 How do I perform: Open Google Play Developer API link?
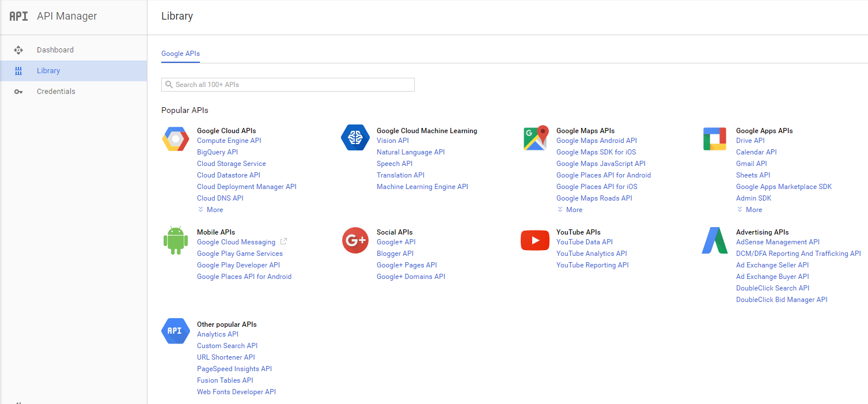[238, 265]
